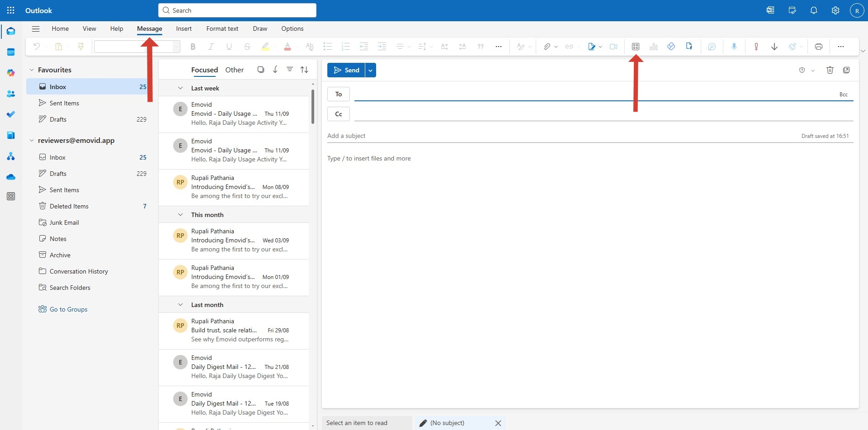This screenshot has height=430, width=868.
Task: Open the Other inbox tab
Action: [x=234, y=69]
